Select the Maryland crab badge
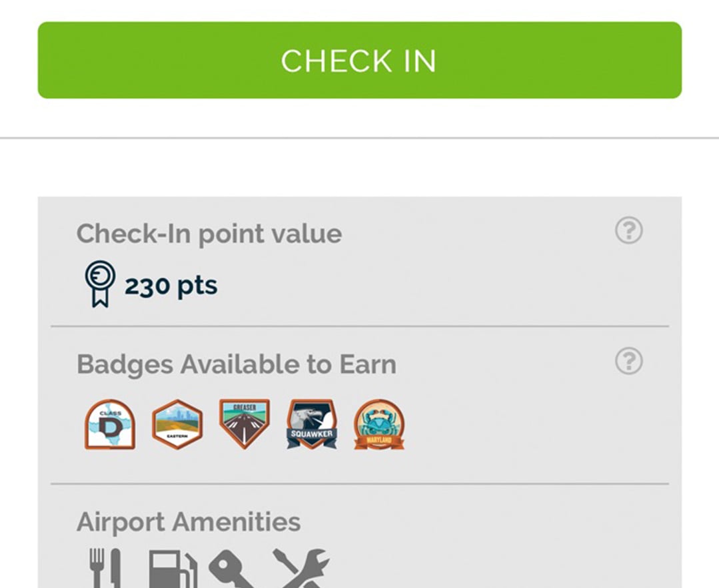Image resolution: width=719 pixels, height=588 pixels. point(379,424)
